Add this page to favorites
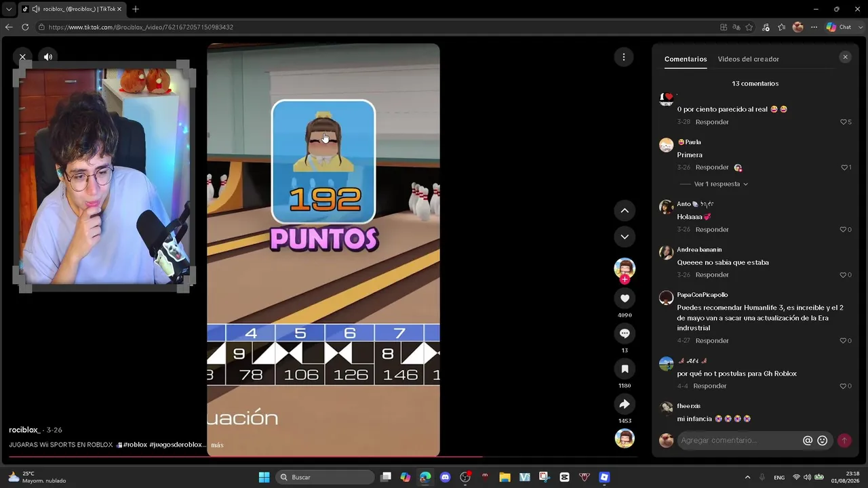The height and width of the screenshot is (488, 868). (749, 27)
